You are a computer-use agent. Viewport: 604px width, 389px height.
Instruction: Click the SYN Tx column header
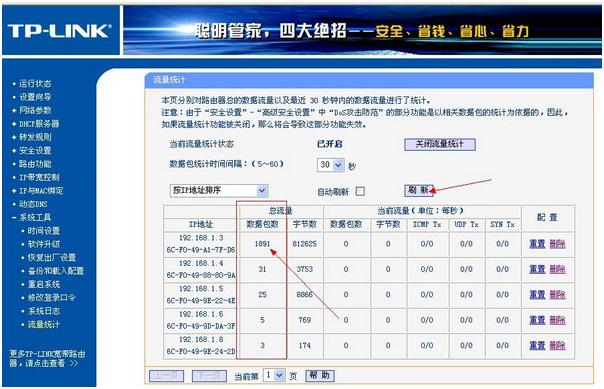[502, 224]
